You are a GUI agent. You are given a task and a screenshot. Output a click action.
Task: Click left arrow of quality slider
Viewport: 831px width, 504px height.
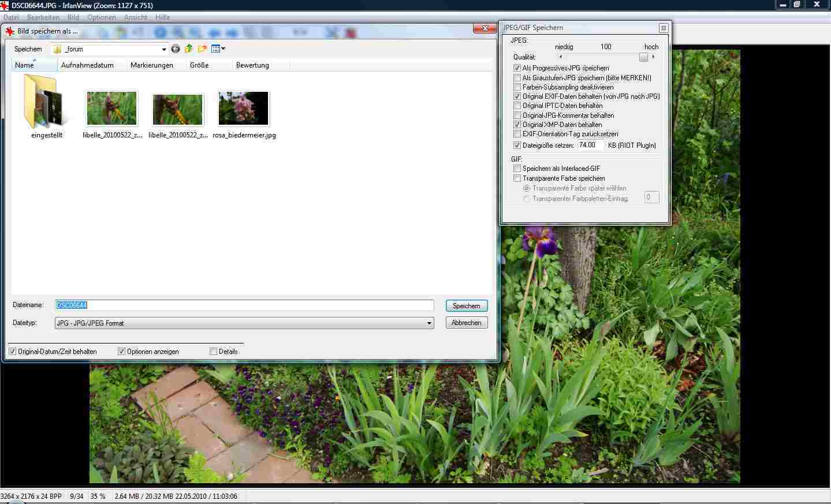[560, 57]
